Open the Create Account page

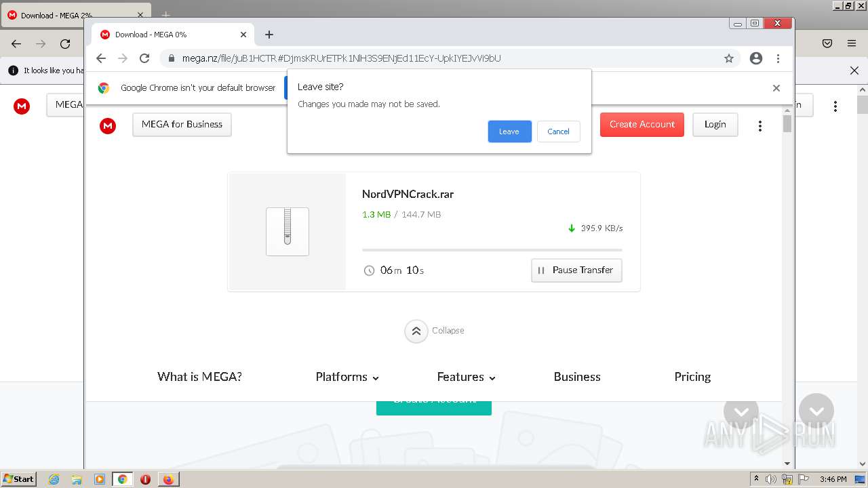point(642,124)
